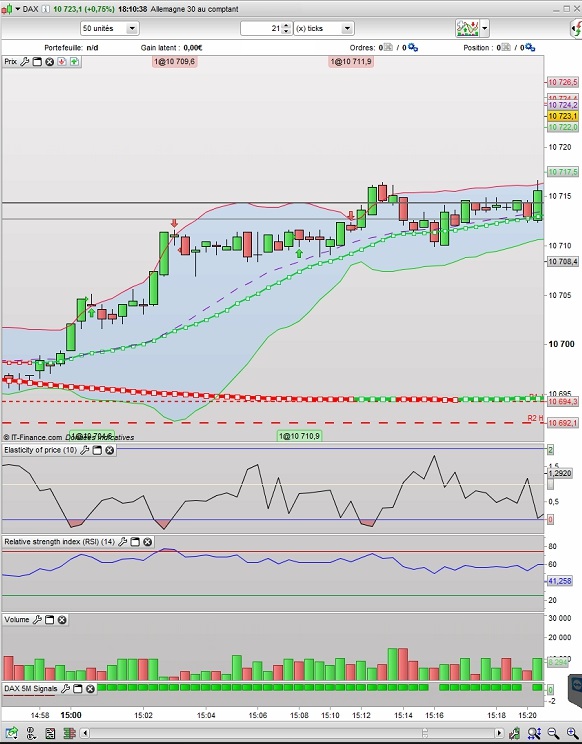This screenshot has width=582, height=744.
Task: Decrease tick count with down stepper arrow
Action: click(x=286, y=31)
